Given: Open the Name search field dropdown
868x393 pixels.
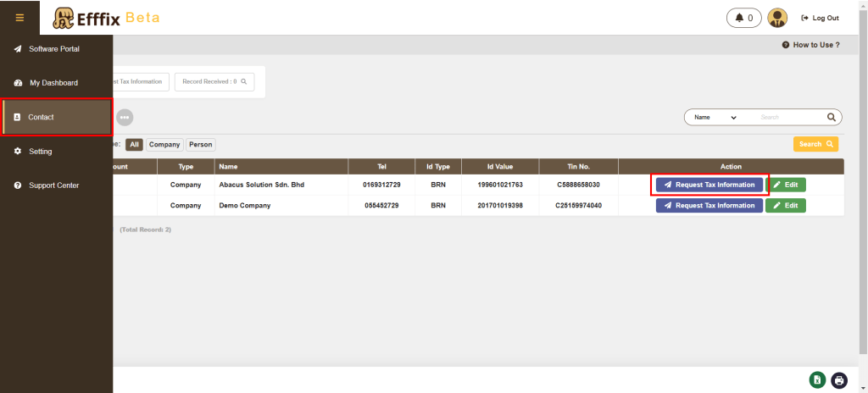Looking at the screenshot, I should [x=715, y=117].
